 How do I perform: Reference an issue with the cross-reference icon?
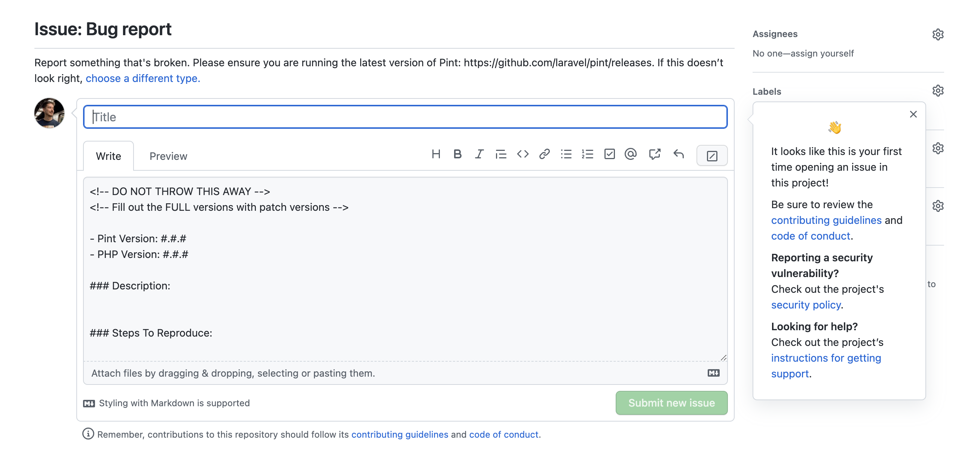[655, 154]
